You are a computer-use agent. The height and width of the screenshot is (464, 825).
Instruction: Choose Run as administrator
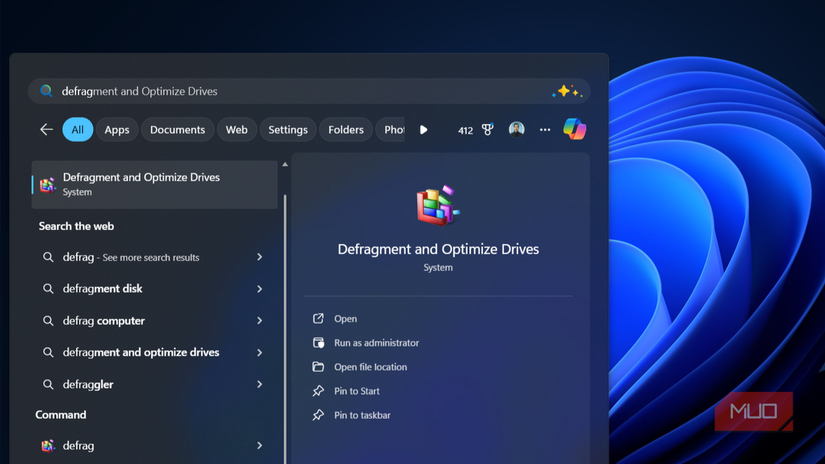click(376, 343)
